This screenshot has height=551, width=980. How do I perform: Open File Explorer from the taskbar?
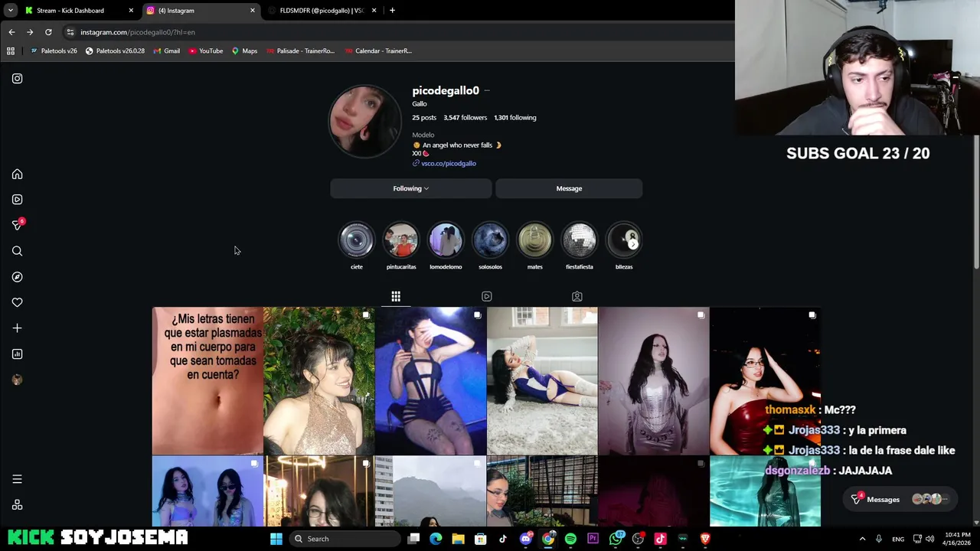point(458,539)
